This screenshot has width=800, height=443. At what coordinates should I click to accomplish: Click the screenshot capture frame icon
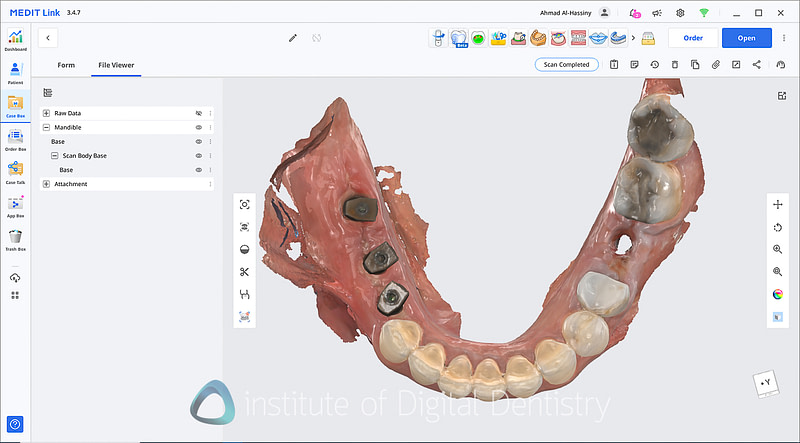(x=244, y=317)
